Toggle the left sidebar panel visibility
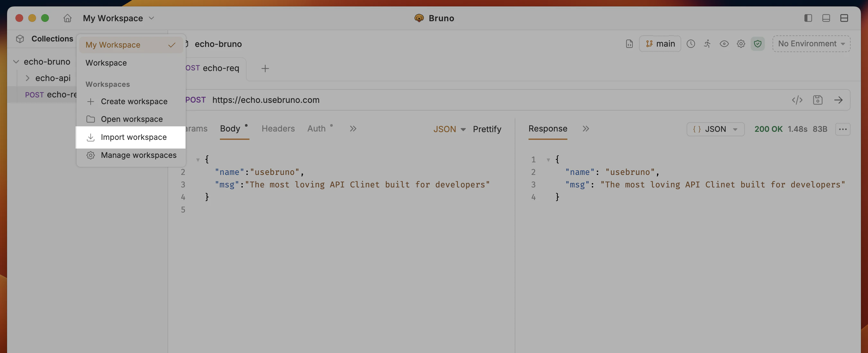The height and width of the screenshot is (353, 868). [808, 18]
